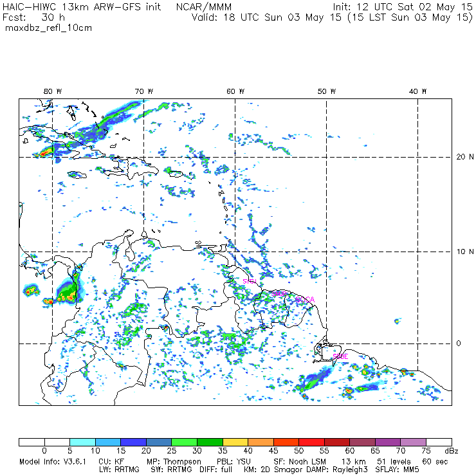Click the SF: Noah LSM text
The height and width of the screenshot is (476, 476).
(300, 462)
